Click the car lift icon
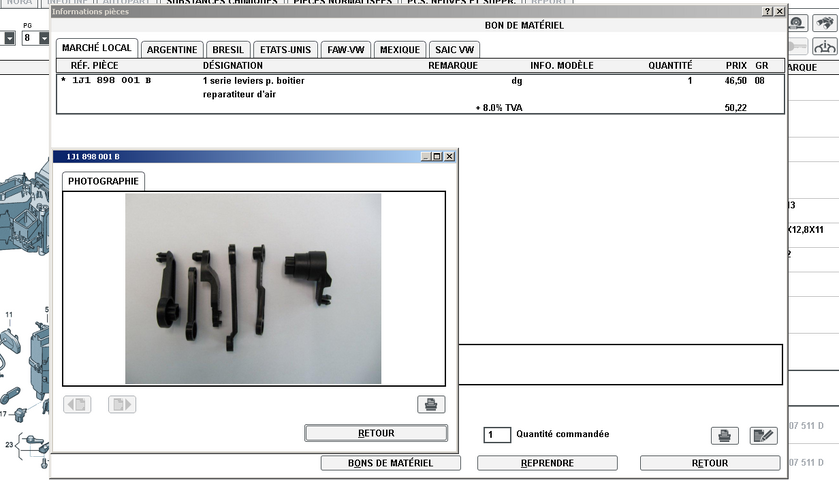 [x=825, y=47]
